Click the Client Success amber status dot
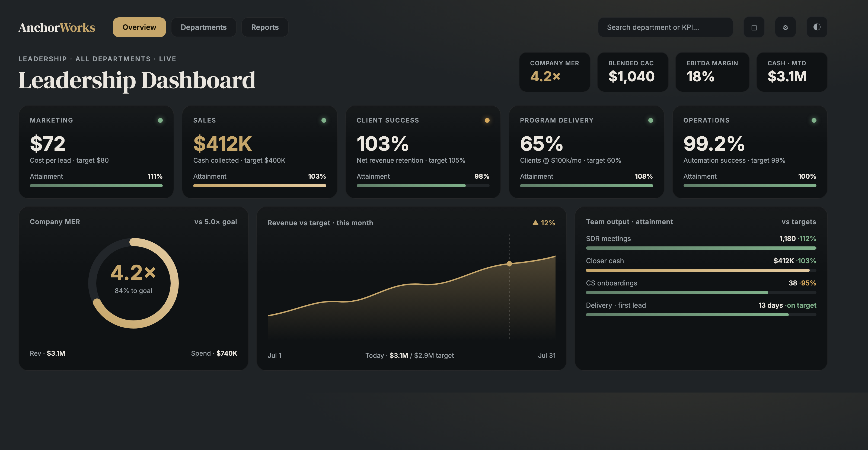 point(487,120)
